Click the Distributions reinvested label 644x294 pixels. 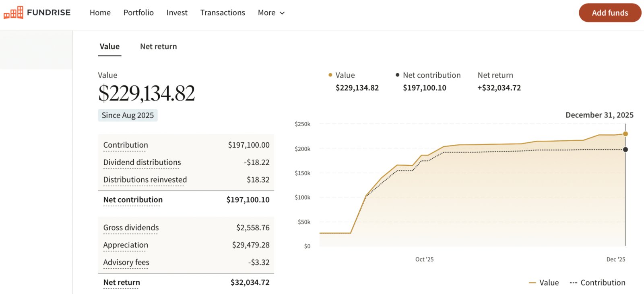pyautogui.click(x=145, y=180)
